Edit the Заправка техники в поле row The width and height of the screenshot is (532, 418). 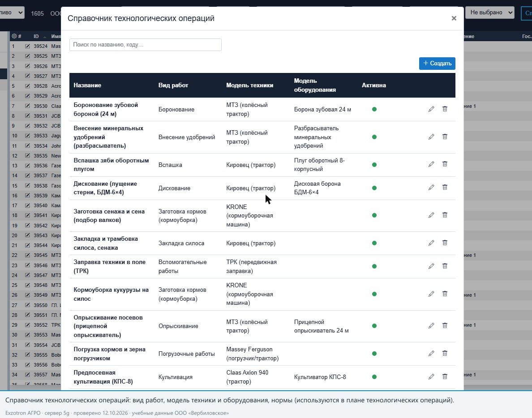pyautogui.click(x=431, y=266)
